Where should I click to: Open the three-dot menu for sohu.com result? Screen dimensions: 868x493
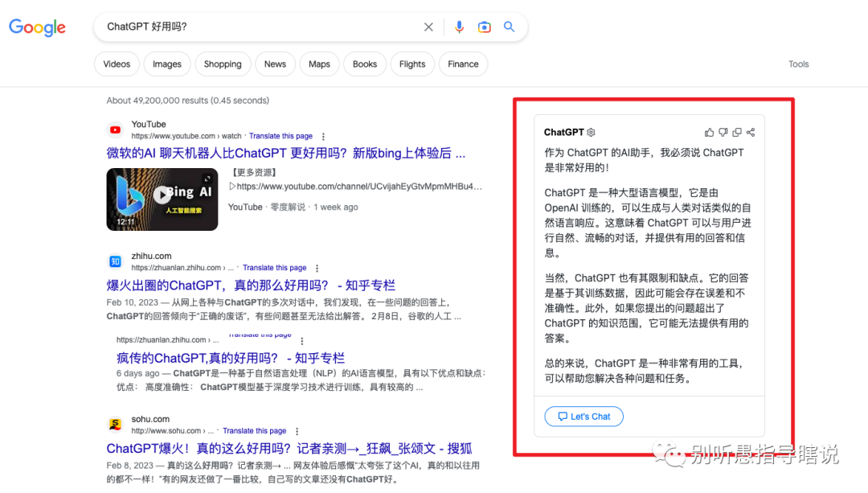coord(297,431)
